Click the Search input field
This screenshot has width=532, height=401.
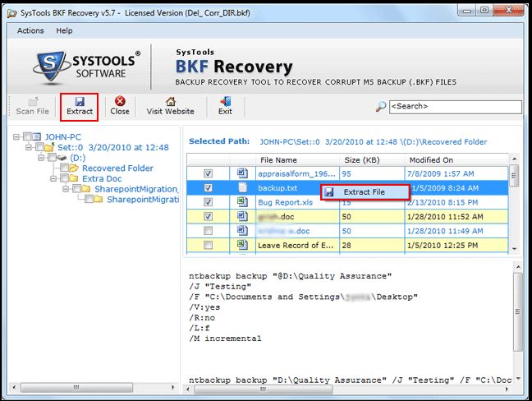[x=456, y=107]
